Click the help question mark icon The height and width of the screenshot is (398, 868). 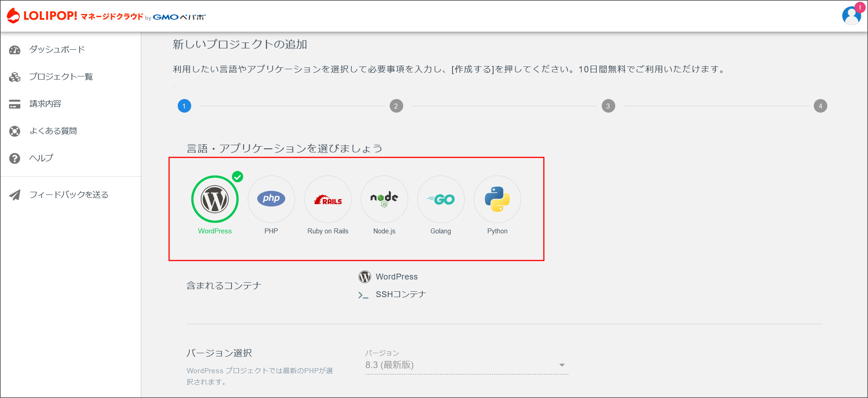point(15,158)
